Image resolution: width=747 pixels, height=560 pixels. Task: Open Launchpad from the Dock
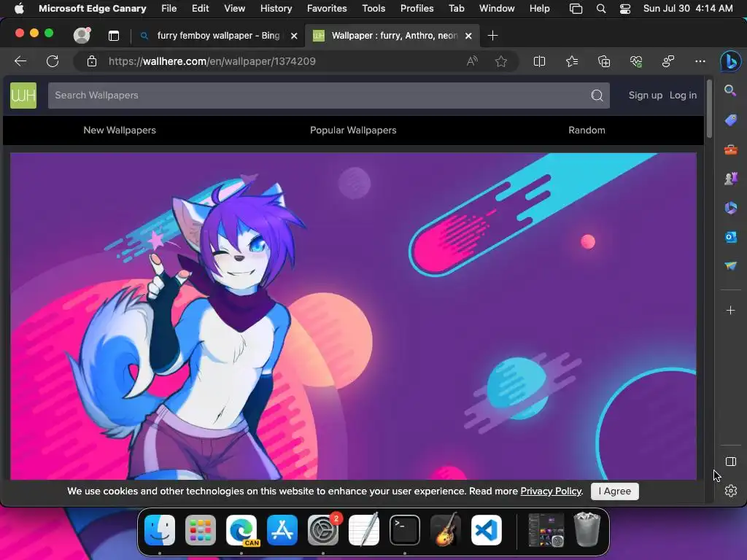[x=201, y=530]
